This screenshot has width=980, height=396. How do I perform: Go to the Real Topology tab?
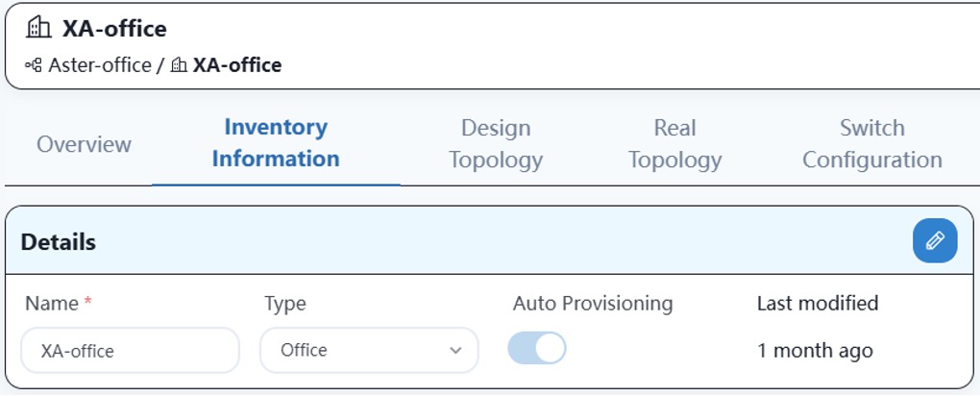click(x=675, y=144)
